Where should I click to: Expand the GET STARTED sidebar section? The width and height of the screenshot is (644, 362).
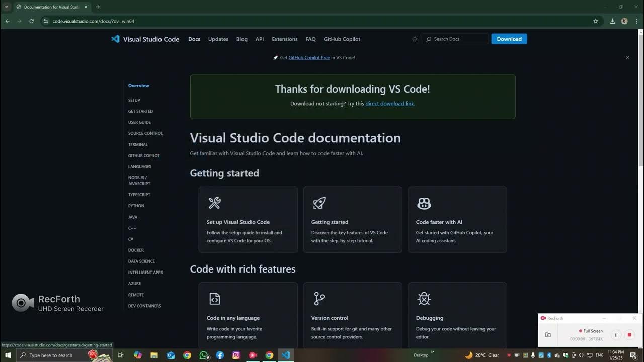point(140,111)
